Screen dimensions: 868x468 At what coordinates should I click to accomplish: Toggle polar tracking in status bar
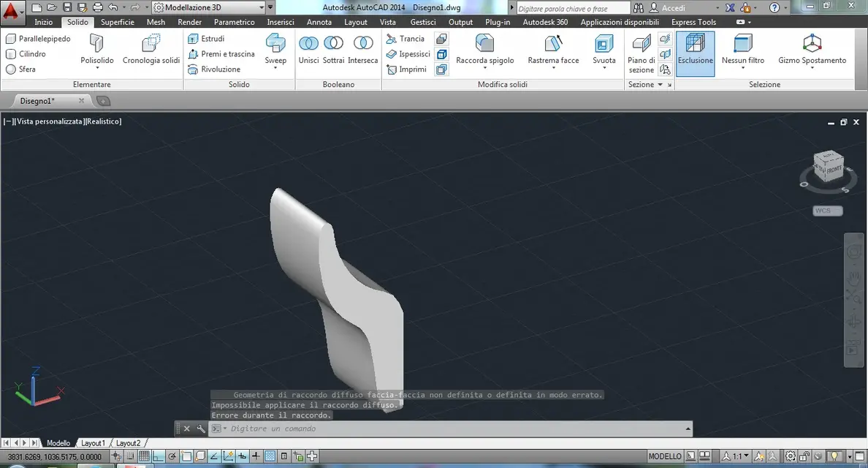[x=172, y=456]
